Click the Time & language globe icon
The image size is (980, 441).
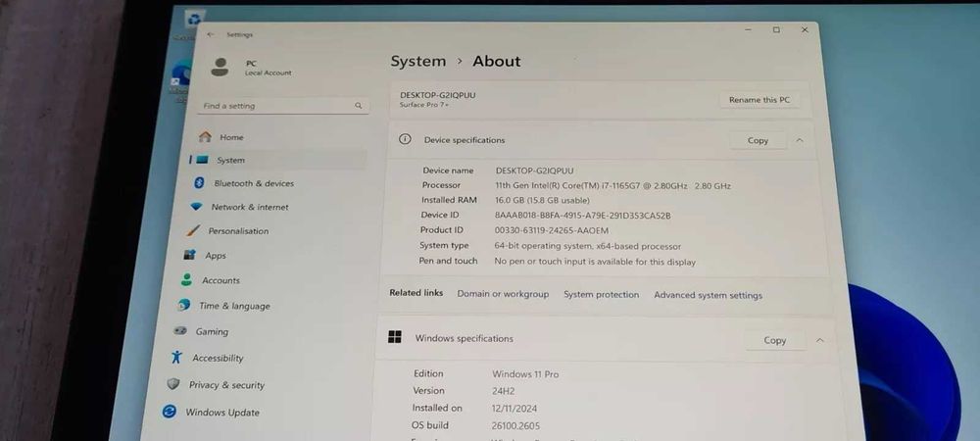click(184, 305)
